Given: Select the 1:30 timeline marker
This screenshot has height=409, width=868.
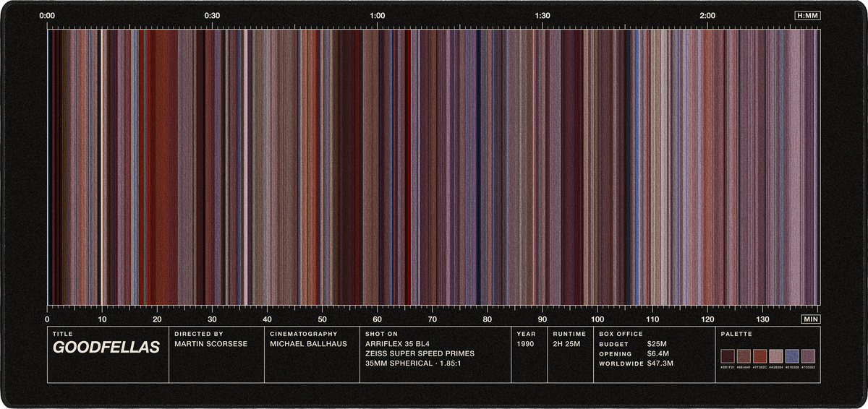Looking at the screenshot, I should [542, 15].
